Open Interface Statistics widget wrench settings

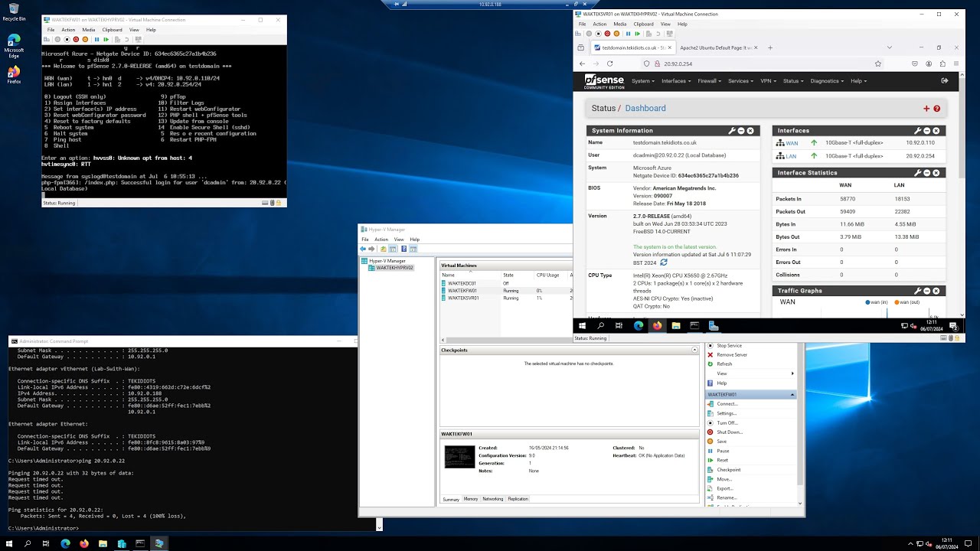(x=917, y=173)
